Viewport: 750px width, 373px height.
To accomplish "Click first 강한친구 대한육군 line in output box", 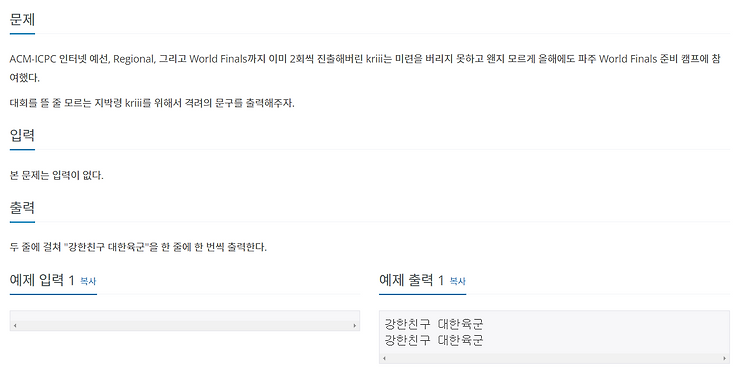I will coord(434,324).
